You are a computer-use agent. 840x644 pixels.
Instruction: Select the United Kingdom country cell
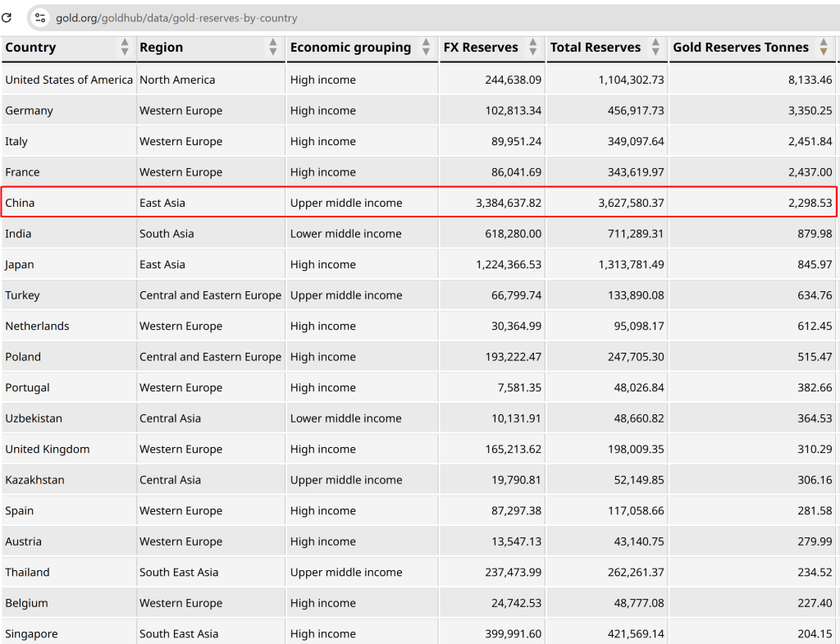(48, 449)
